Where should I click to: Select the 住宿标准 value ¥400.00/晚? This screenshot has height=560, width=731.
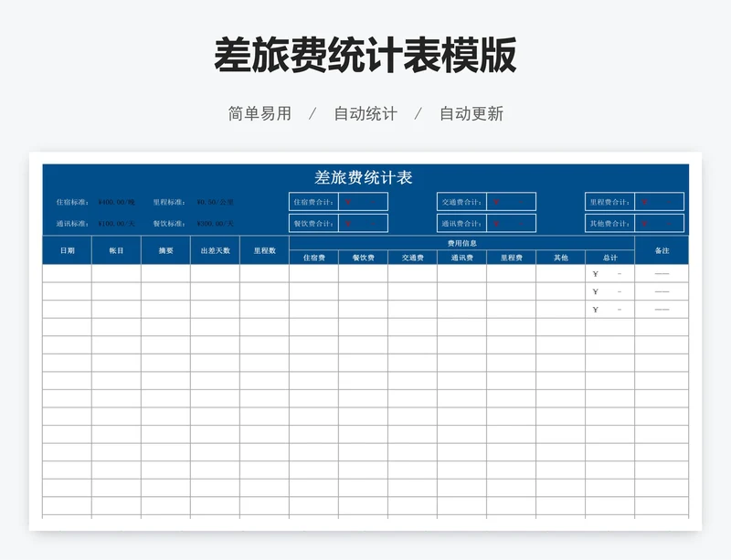click(117, 202)
